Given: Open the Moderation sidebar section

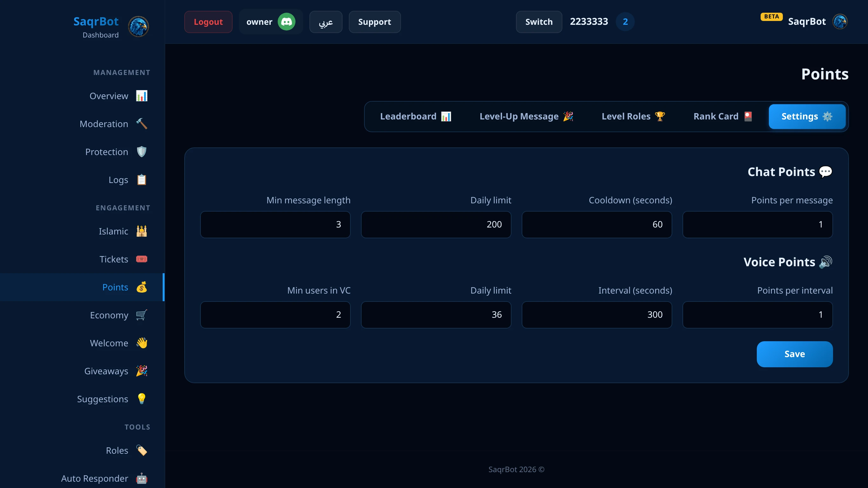Looking at the screenshot, I should [x=82, y=124].
